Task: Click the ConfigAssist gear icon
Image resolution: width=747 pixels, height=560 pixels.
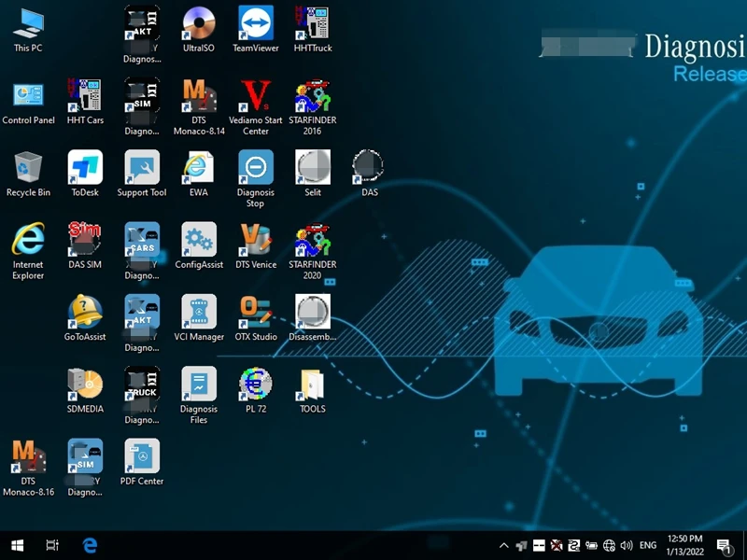Action: pos(199,240)
